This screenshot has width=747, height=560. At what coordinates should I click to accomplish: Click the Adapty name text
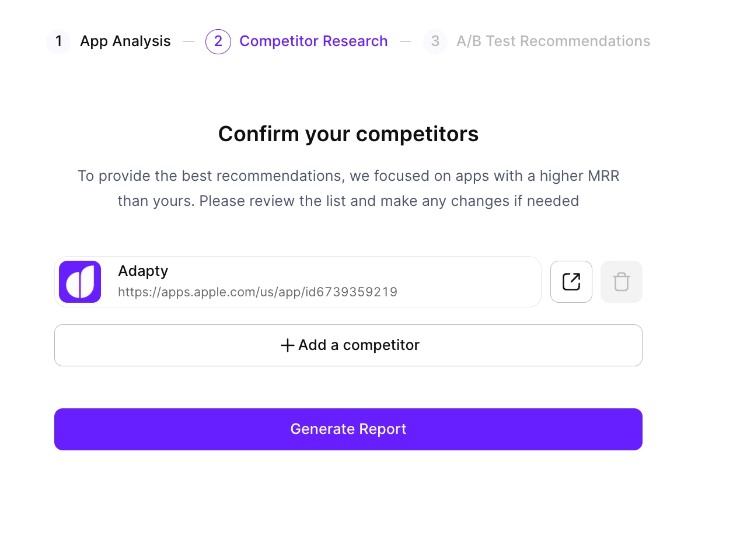tap(143, 271)
